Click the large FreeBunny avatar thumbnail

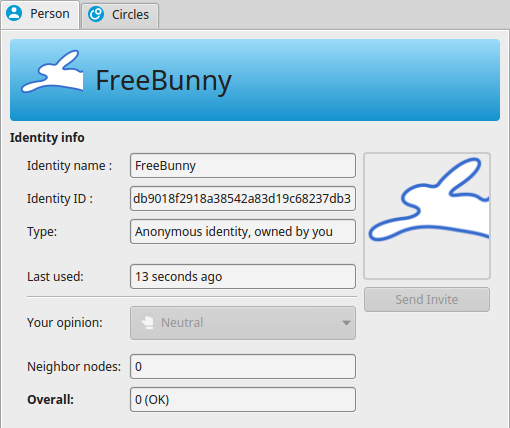click(427, 216)
